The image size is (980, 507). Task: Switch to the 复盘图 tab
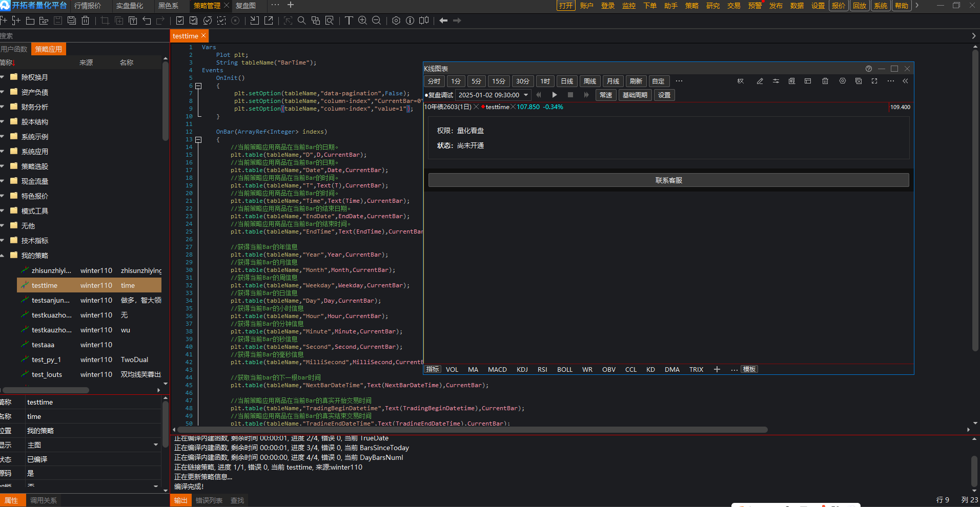pyautogui.click(x=246, y=6)
